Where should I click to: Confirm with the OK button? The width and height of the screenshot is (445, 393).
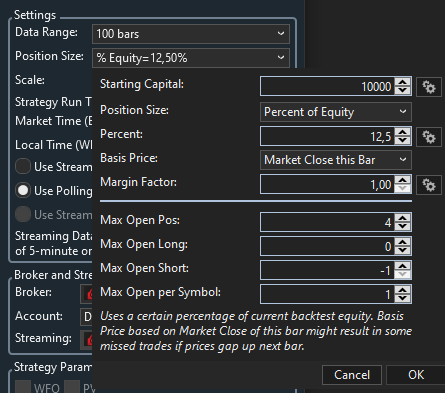click(x=416, y=375)
